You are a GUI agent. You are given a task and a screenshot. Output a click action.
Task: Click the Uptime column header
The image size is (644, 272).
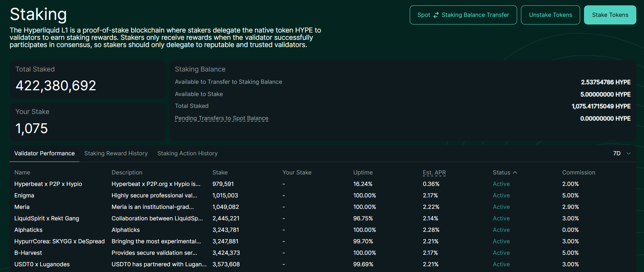[363, 173]
